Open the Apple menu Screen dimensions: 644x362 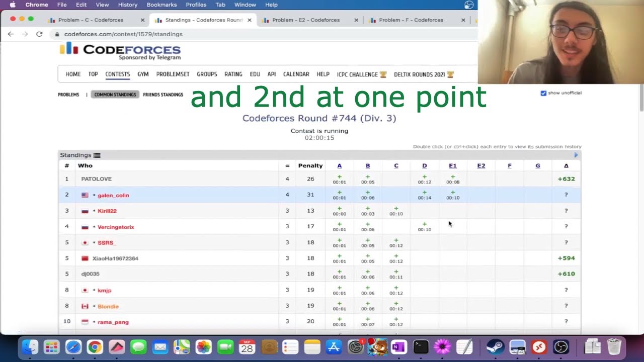point(13,5)
